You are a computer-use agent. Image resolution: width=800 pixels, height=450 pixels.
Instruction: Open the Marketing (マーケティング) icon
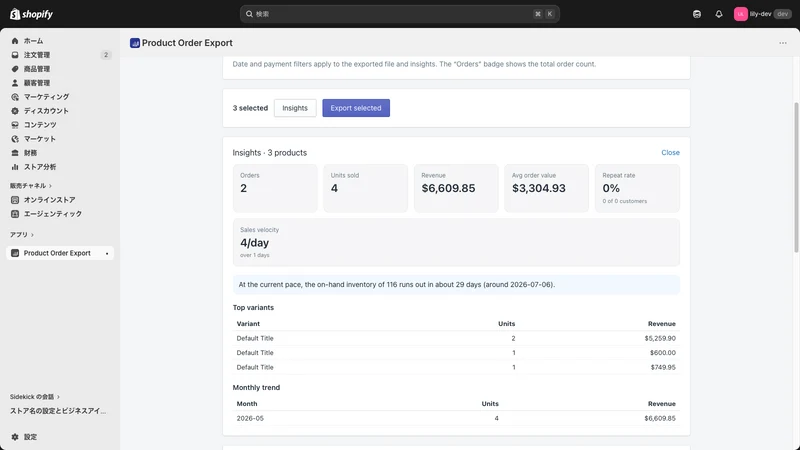coord(15,97)
